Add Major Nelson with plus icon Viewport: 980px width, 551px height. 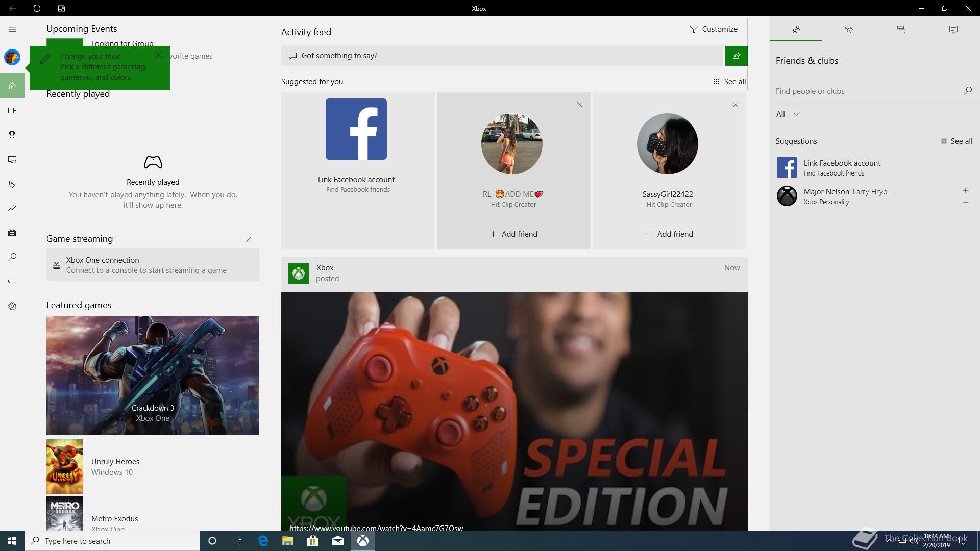click(x=965, y=190)
